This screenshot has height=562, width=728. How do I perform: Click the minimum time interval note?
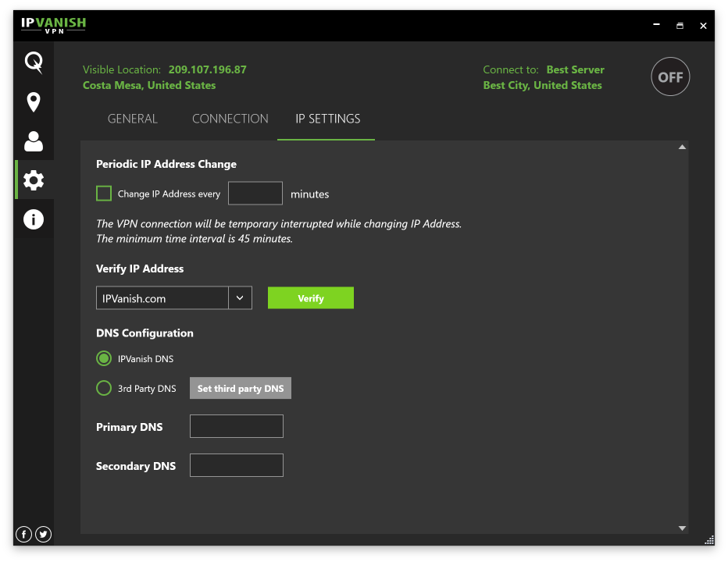[194, 239]
